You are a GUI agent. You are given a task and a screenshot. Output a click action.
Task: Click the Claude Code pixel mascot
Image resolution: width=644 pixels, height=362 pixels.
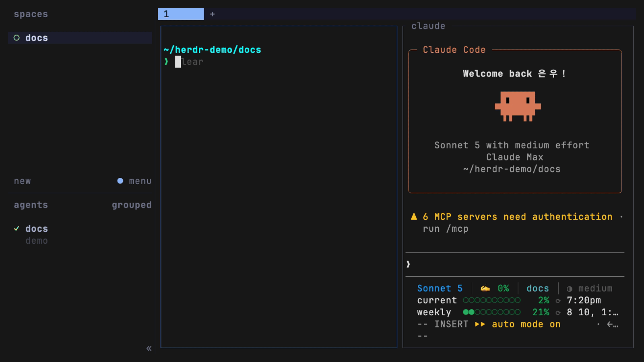518,106
